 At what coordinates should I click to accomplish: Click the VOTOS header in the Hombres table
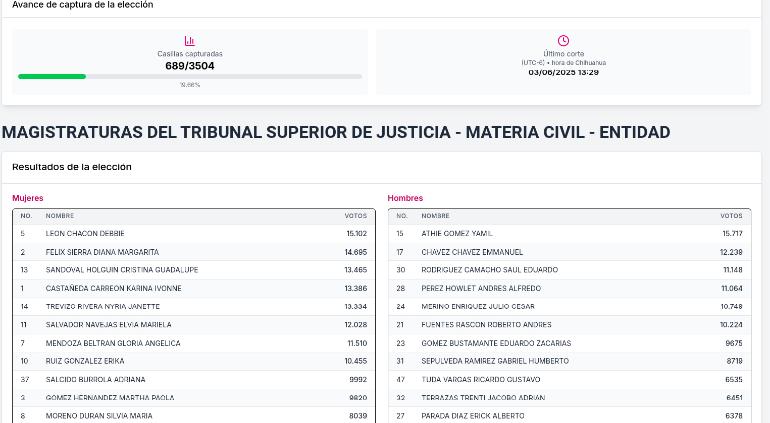click(731, 216)
